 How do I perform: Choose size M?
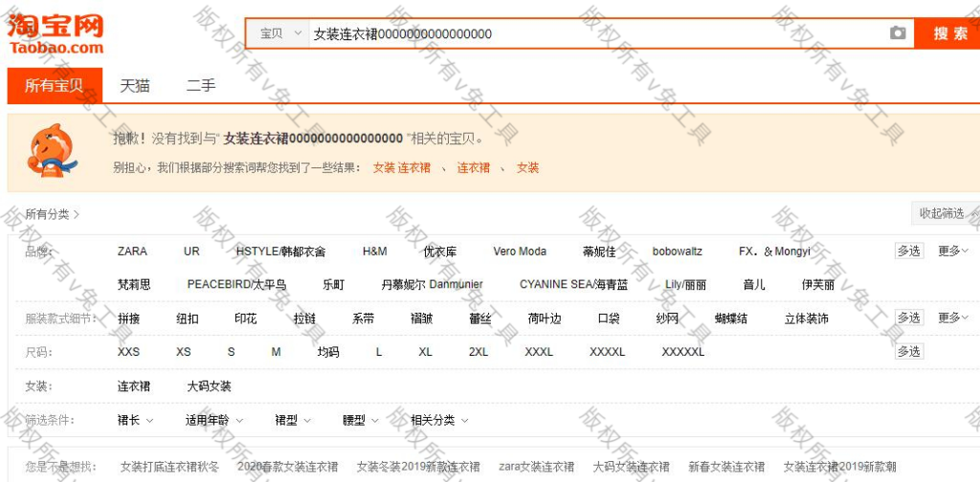coord(276,352)
